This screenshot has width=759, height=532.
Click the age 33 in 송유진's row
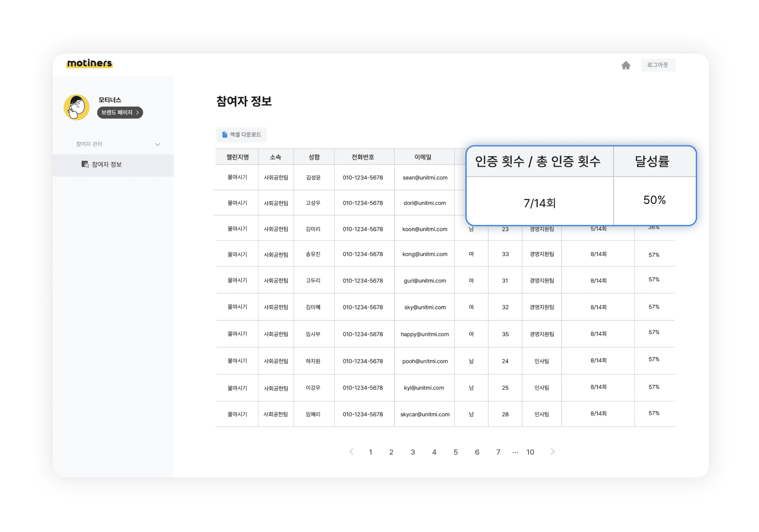(505, 254)
